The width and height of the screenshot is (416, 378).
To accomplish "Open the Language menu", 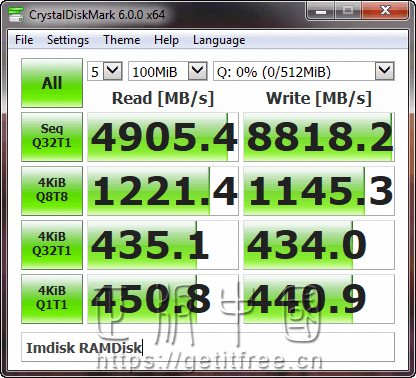I will [219, 40].
